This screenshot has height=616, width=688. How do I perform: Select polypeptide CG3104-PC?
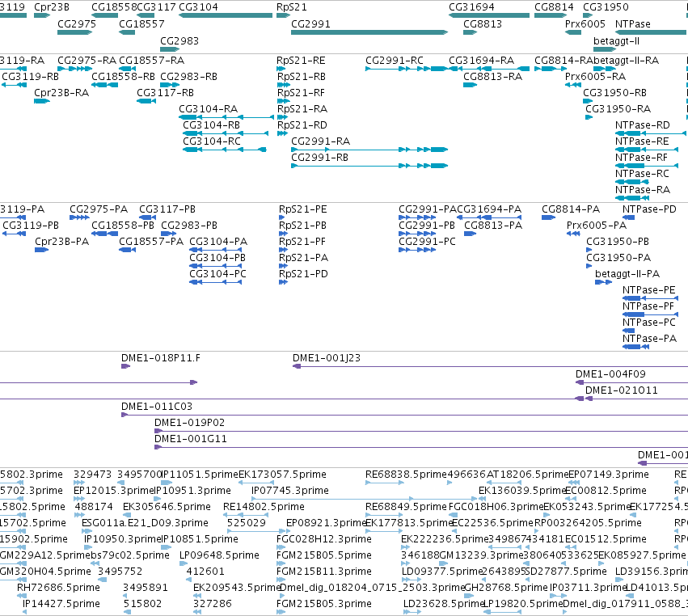215,282
